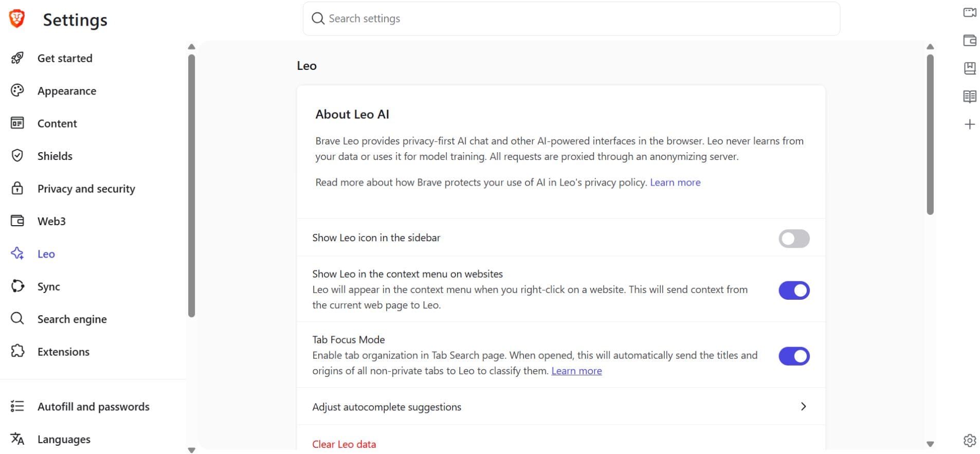Viewport: 980px width, 454px height.
Task: Open Extensions settings section
Action: coord(63,351)
